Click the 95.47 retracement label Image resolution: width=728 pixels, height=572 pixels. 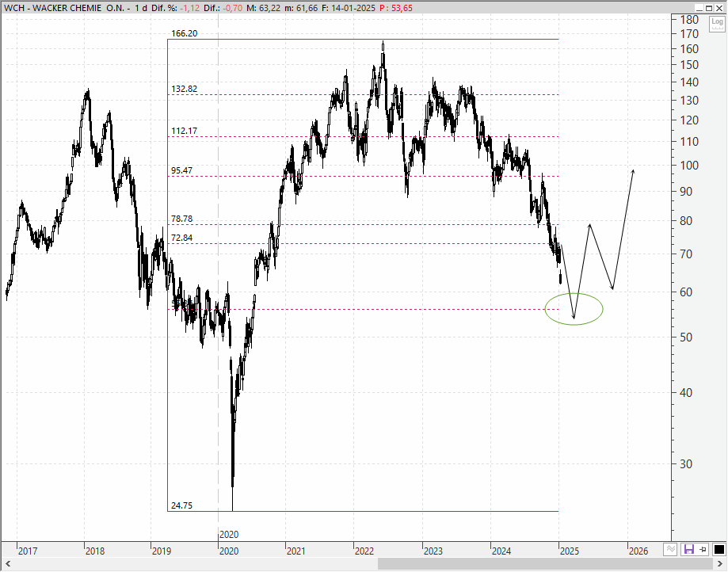pyautogui.click(x=181, y=170)
